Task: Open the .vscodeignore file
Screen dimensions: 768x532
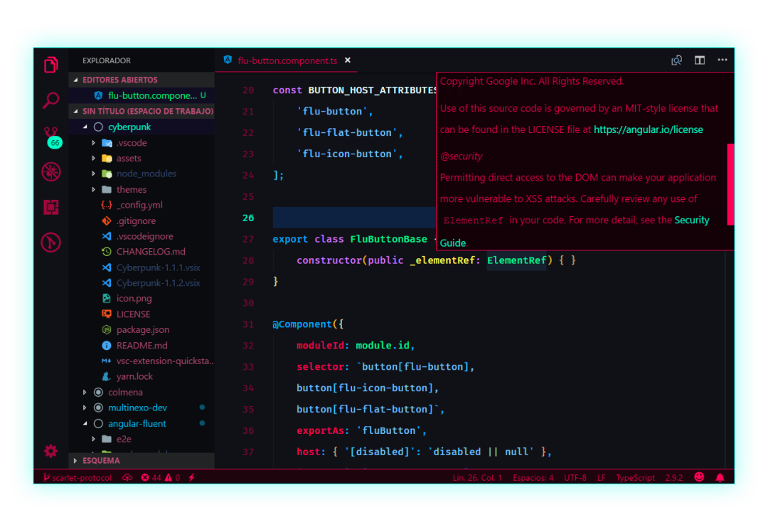Action: point(142,236)
